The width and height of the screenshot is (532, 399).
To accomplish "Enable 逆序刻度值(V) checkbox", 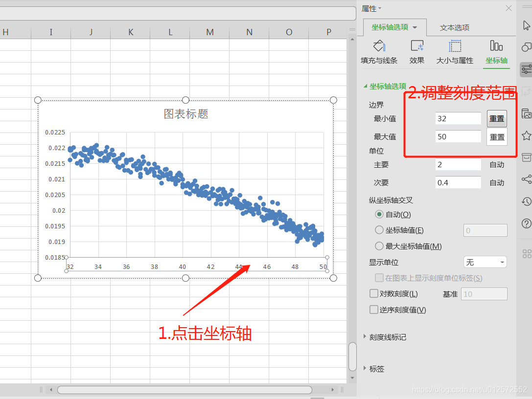I will (373, 309).
